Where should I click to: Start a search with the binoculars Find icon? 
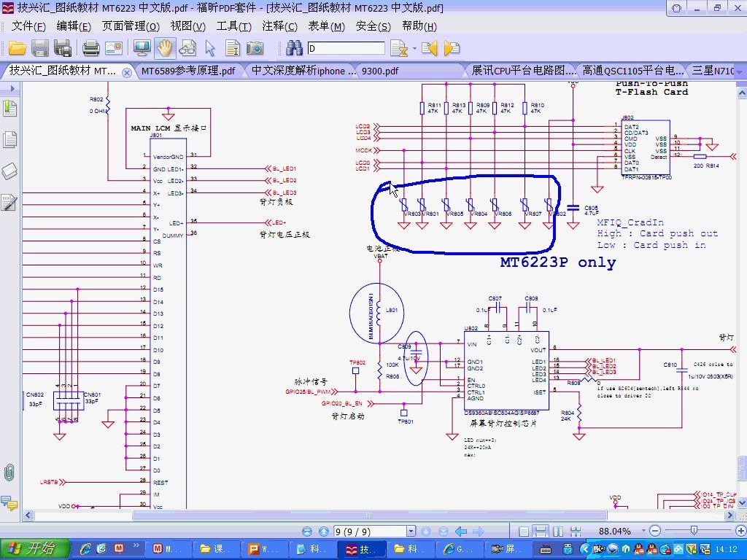coord(295,48)
